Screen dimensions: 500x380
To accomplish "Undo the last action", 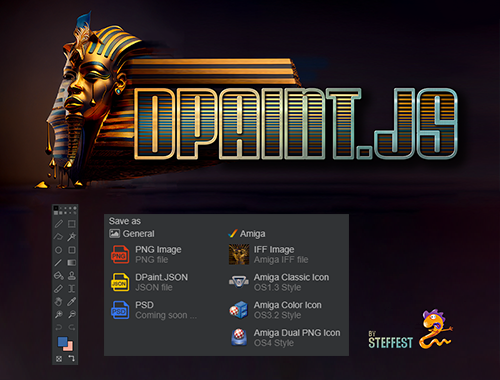I will coord(58,327).
